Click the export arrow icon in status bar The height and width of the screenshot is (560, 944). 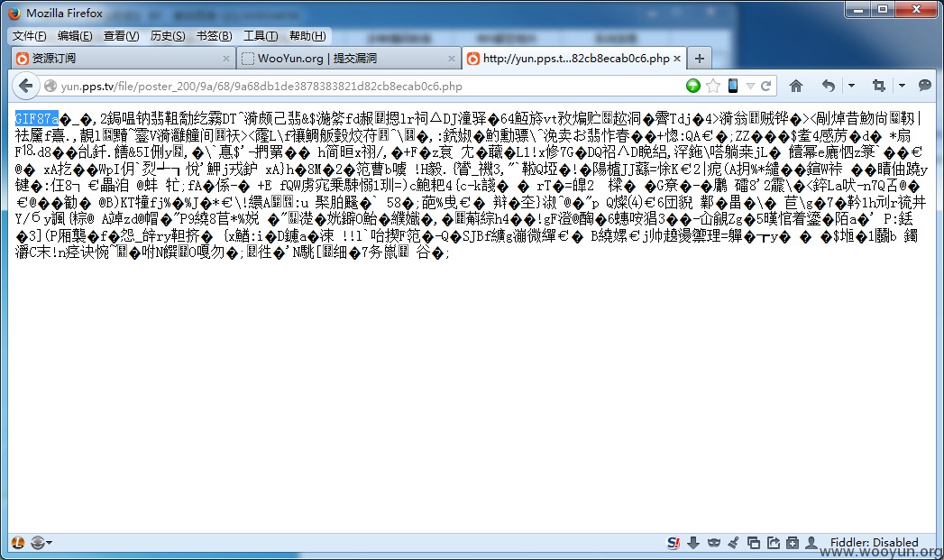pos(773,543)
